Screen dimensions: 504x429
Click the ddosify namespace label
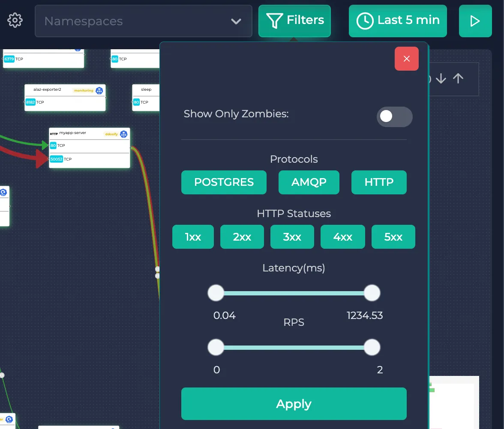click(111, 134)
